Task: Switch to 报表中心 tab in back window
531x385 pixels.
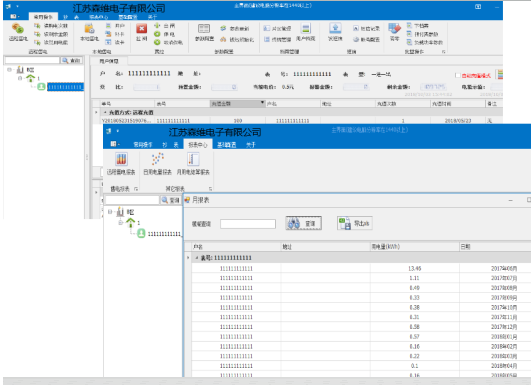Action: coord(99,17)
